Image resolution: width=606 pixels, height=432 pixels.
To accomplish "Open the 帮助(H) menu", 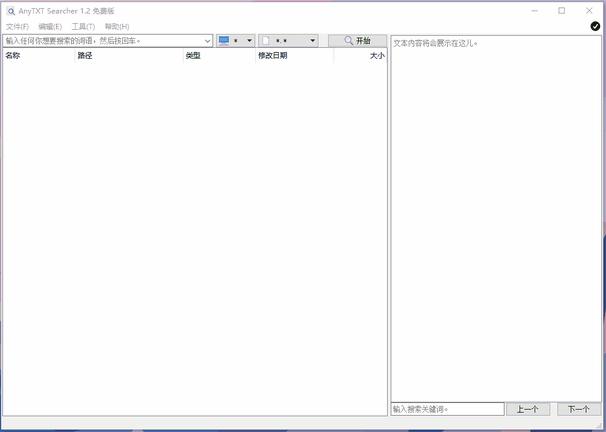I will [117, 27].
